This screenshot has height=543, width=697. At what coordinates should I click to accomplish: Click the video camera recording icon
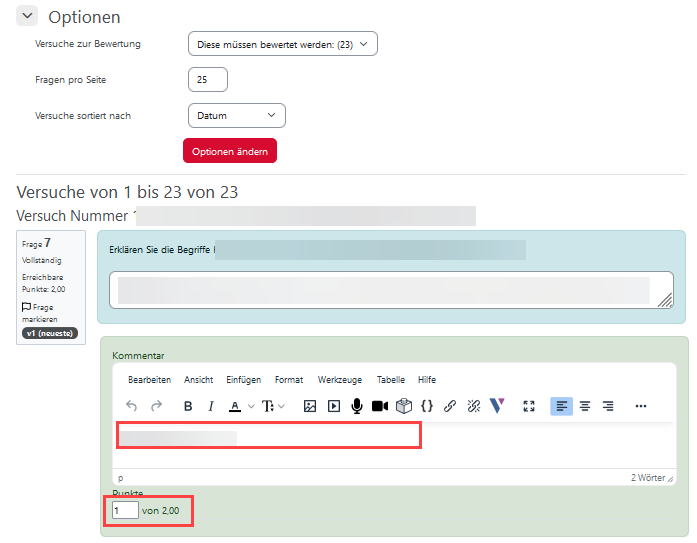coord(380,406)
